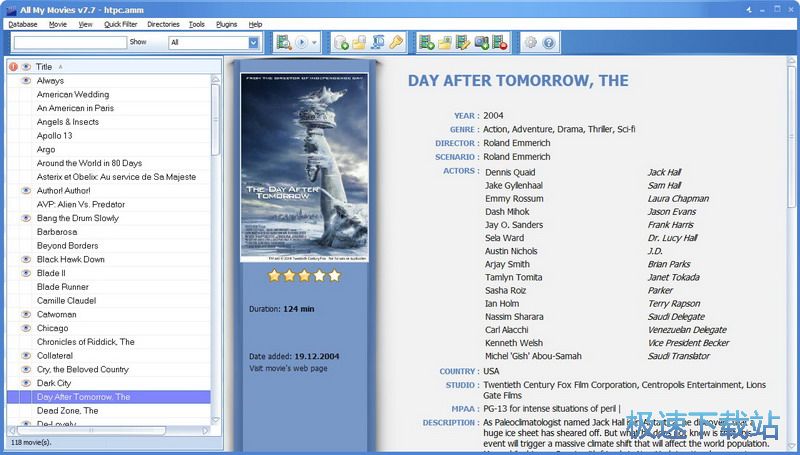Toggle seen eye icon for Dark City
The height and width of the screenshot is (455, 800).
(x=26, y=383)
